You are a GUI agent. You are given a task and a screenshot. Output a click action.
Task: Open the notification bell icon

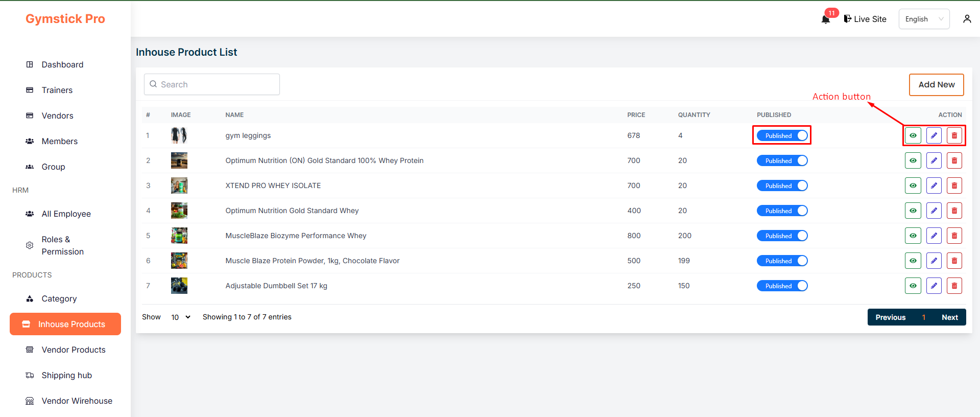point(825,19)
